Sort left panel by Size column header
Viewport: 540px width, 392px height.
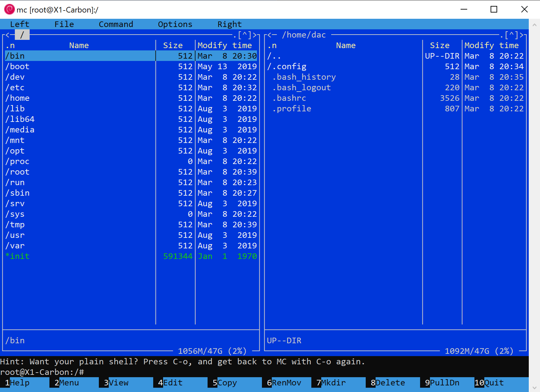(x=173, y=45)
